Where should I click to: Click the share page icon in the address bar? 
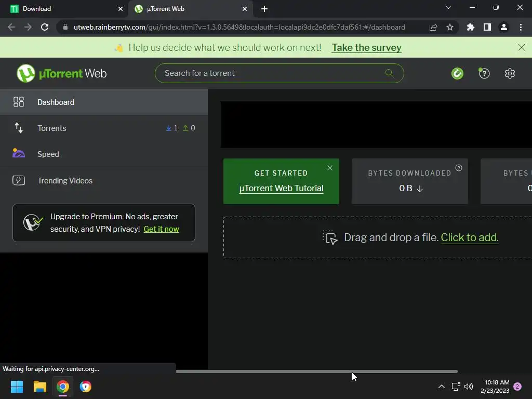433,27
